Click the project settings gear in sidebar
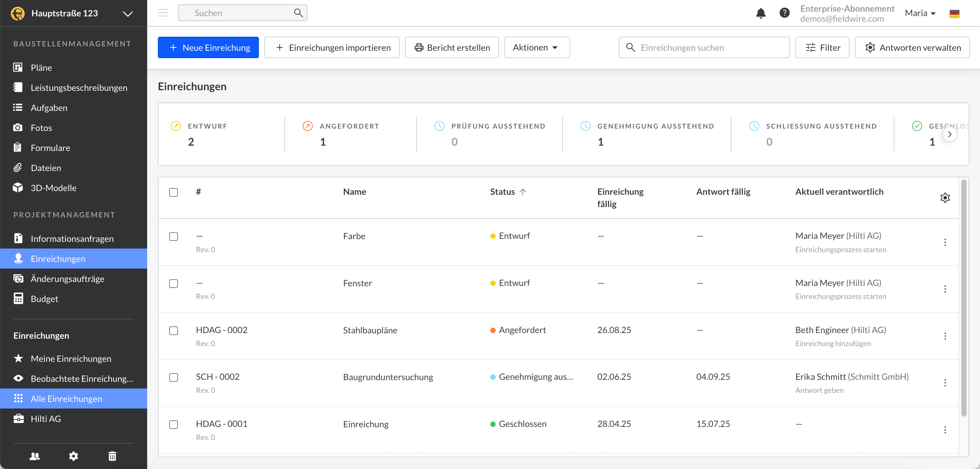 click(x=74, y=456)
